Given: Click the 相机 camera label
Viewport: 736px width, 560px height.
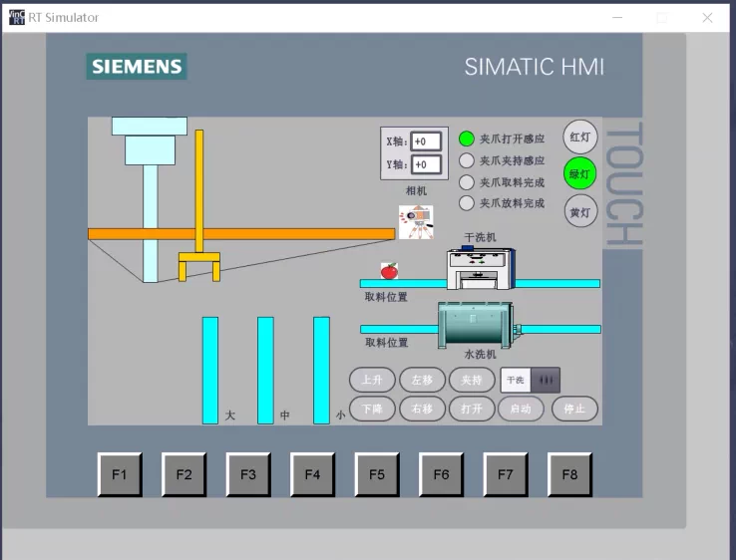Looking at the screenshot, I should [416, 191].
